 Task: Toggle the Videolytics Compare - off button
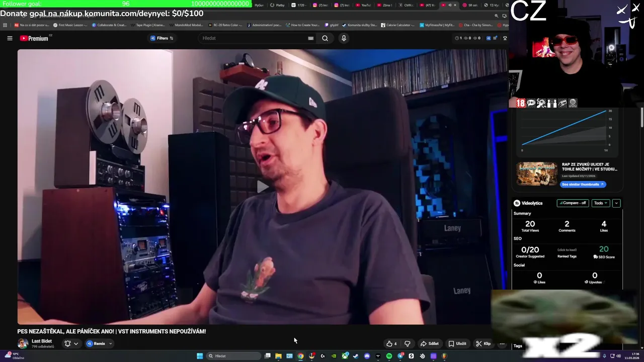[x=573, y=203]
